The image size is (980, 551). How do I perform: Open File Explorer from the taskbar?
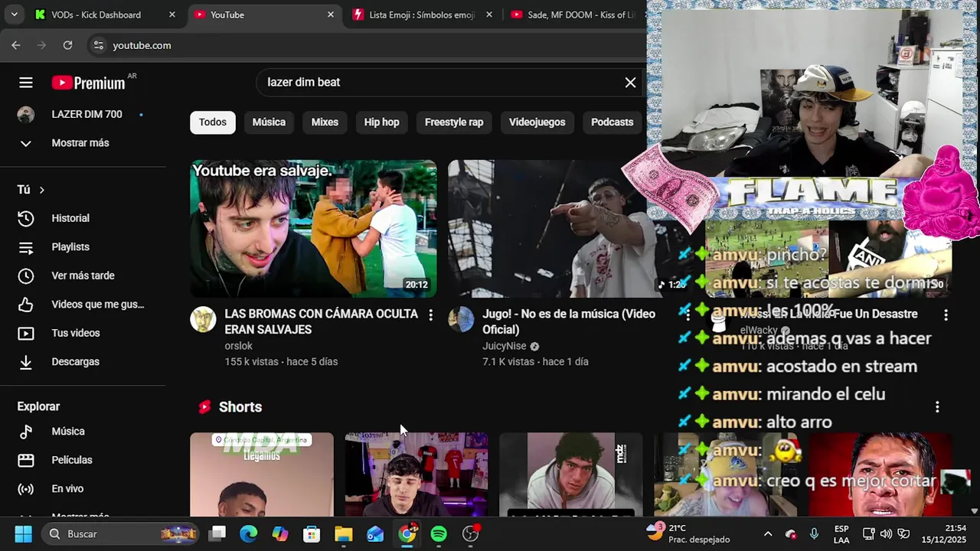click(x=343, y=534)
